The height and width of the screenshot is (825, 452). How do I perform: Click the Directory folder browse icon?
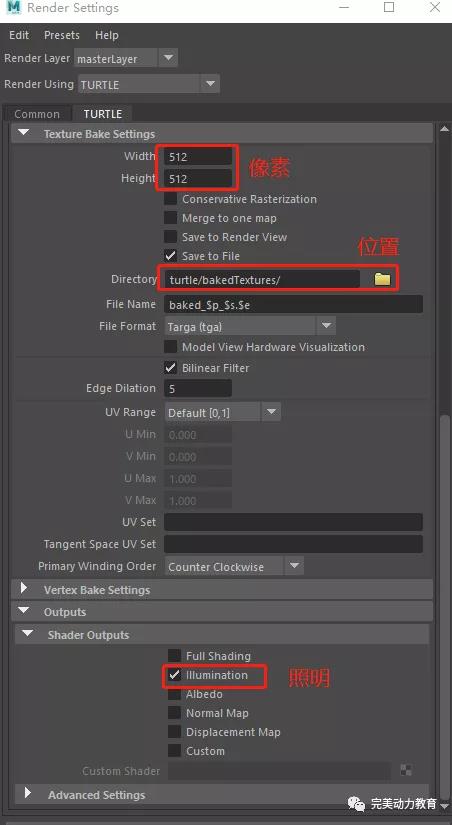coord(383,279)
